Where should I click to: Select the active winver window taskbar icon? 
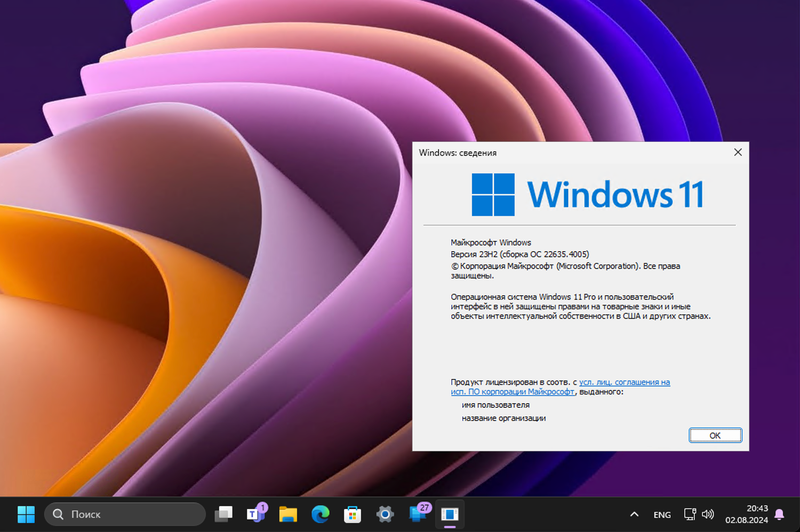(450, 514)
